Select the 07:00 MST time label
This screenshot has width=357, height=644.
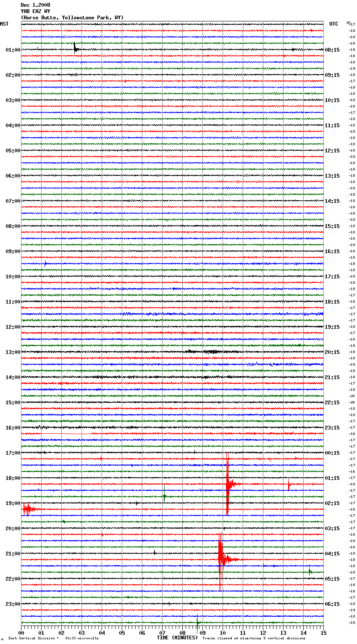pyautogui.click(x=13, y=201)
